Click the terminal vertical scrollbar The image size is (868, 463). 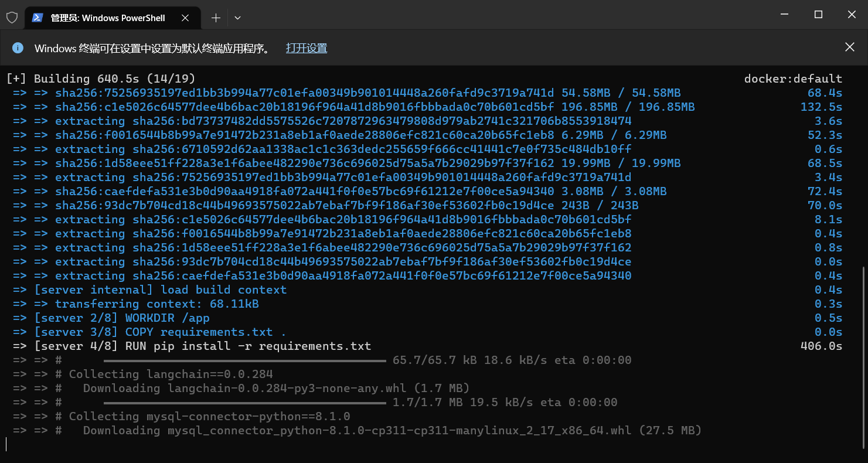(x=864, y=352)
